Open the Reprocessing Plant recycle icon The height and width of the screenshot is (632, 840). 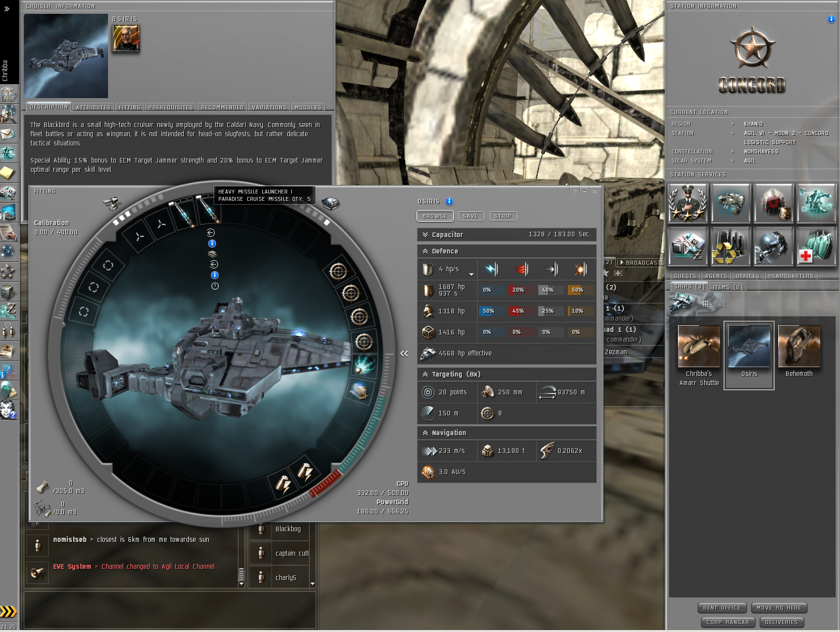(x=731, y=246)
